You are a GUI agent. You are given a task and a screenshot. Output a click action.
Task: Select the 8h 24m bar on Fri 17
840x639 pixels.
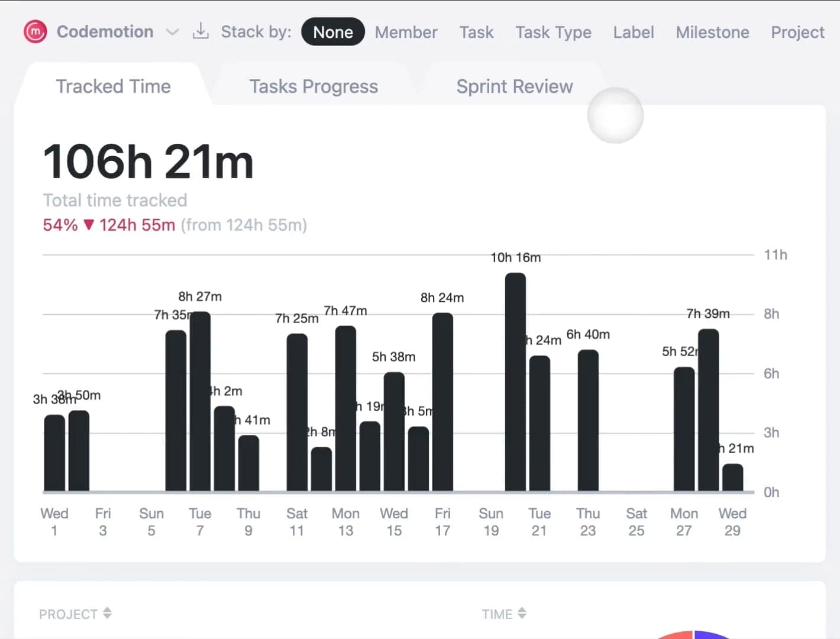442,402
